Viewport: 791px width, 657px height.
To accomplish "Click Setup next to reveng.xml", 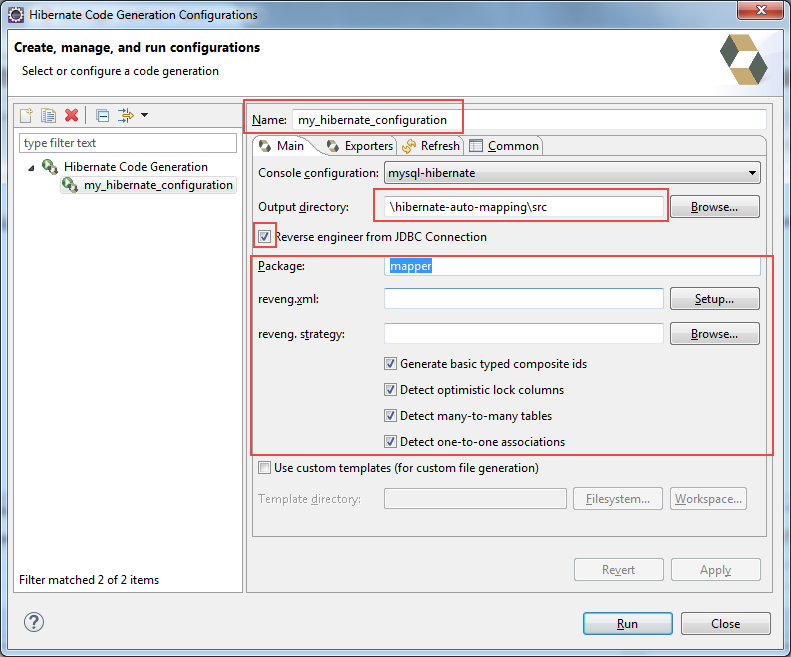I will tap(714, 298).
